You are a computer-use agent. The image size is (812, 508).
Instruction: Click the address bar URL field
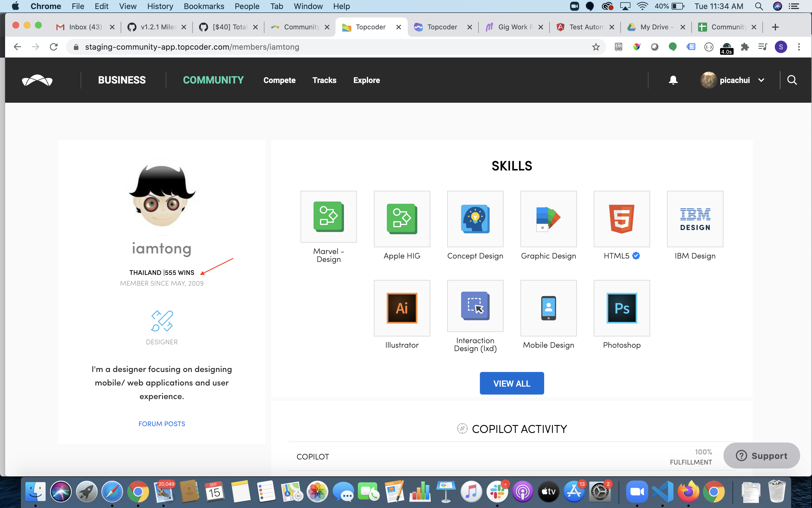pos(336,47)
